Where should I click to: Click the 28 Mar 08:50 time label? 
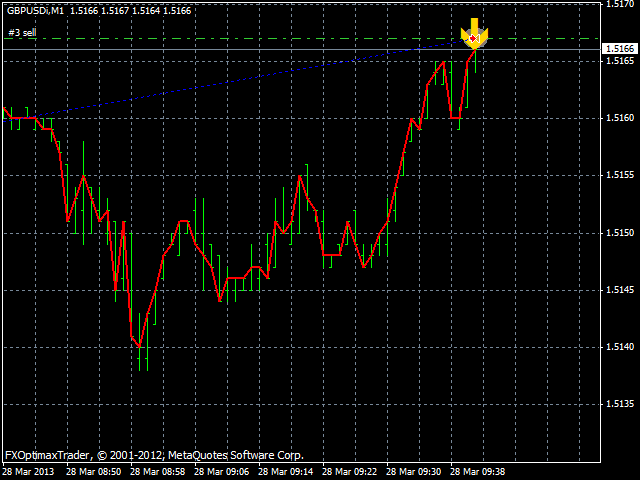pos(93,472)
